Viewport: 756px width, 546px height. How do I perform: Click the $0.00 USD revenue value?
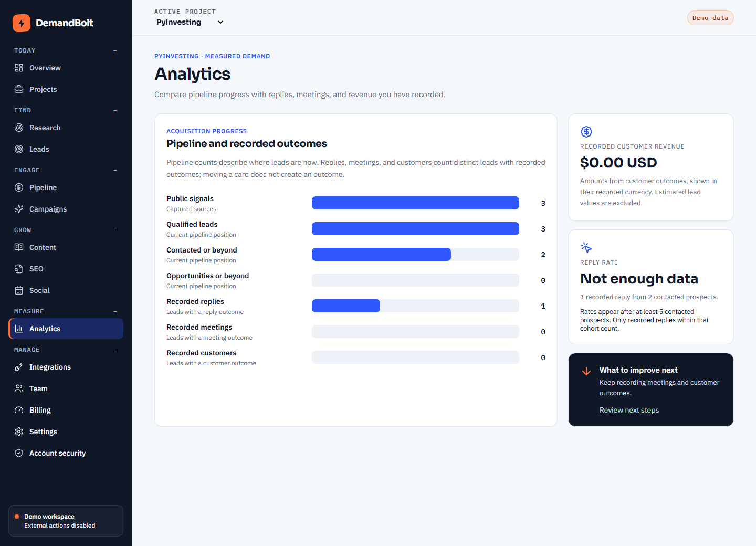point(618,163)
